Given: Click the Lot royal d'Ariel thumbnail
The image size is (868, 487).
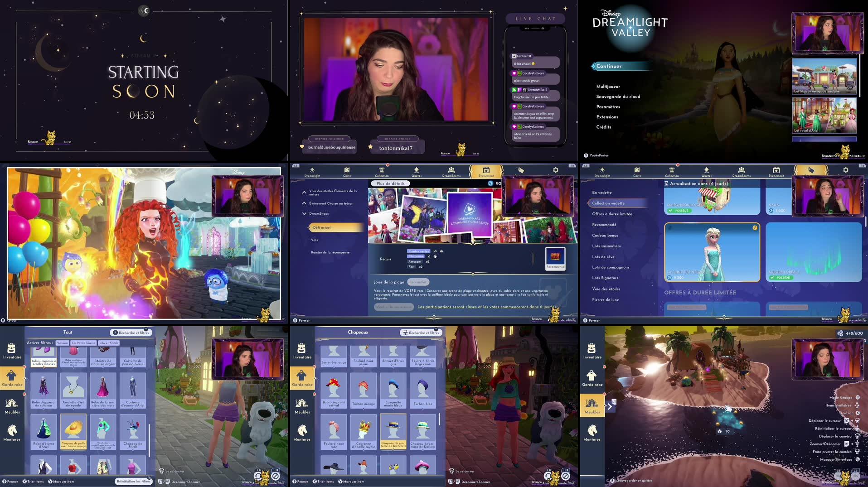Looking at the screenshot, I should 824,115.
